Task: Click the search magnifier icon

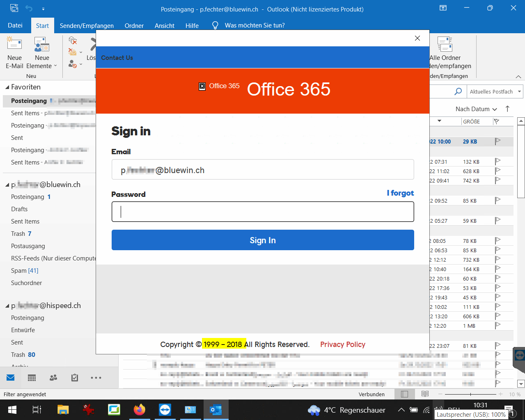Action: 459,91
